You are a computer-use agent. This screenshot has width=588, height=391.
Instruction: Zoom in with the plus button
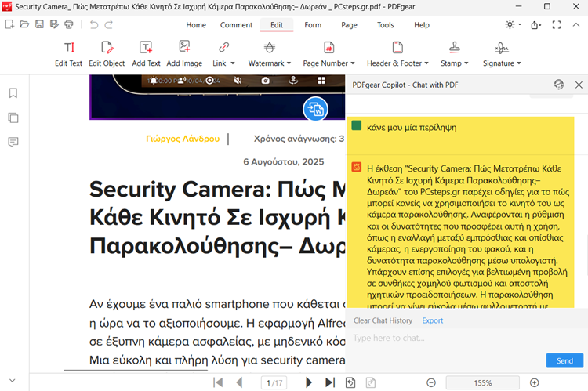(535, 382)
